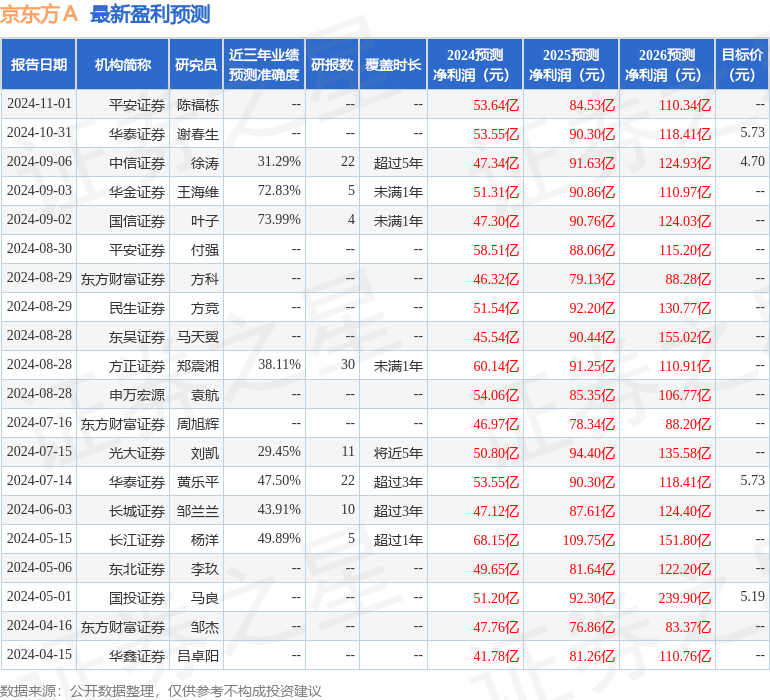Viewport: 770px width, 700px height.
Task: Click 申万宏源 institution cell
Action: pos(137,395)
